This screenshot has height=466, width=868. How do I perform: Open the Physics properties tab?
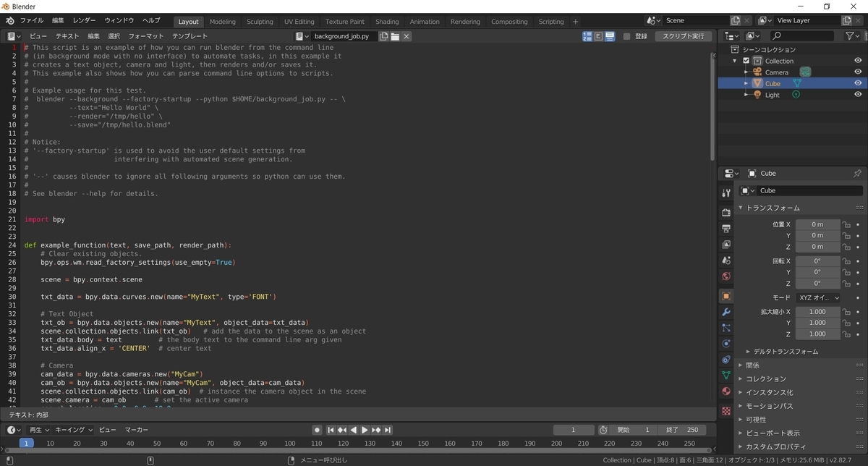[726, 344]
